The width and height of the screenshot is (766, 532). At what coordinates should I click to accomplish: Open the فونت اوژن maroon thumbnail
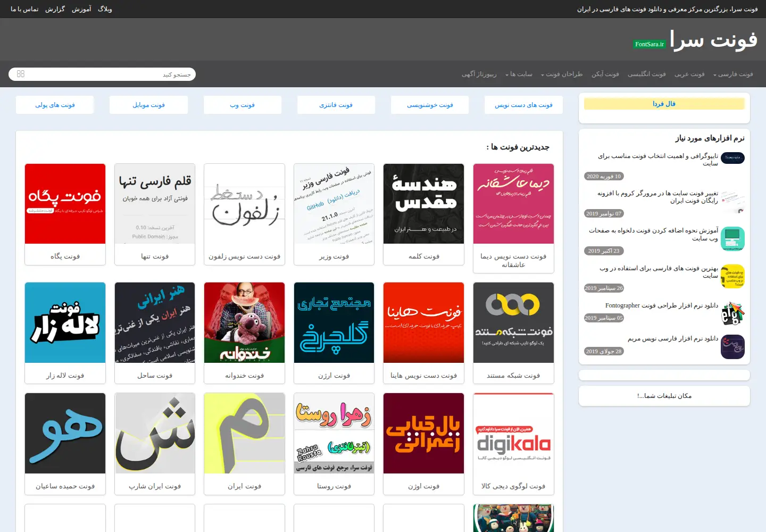424,434
